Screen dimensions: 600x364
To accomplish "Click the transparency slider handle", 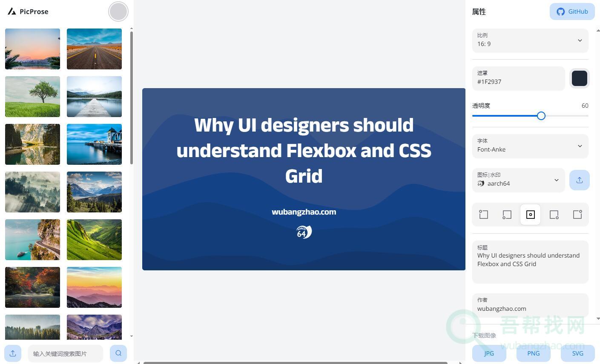I will [541, 116].
